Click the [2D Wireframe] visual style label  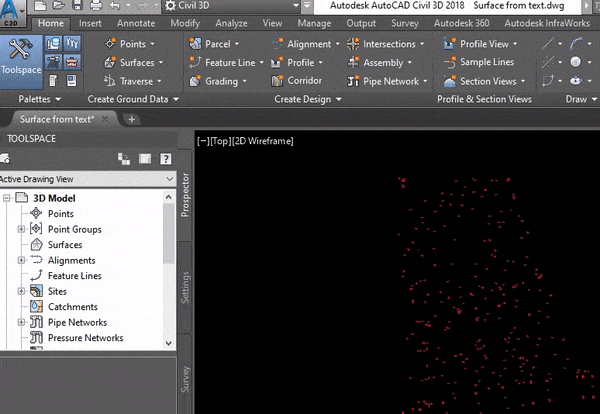coord(262,141)
